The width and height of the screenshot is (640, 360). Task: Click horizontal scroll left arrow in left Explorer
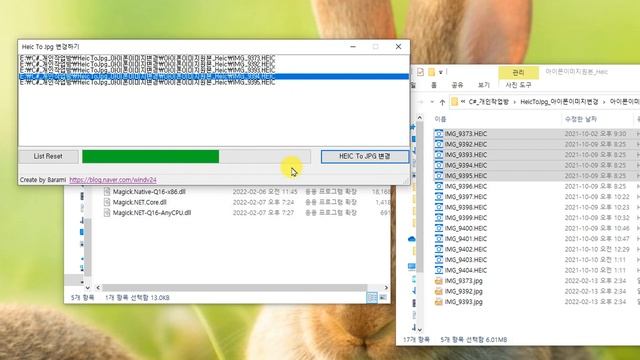[98, 288]
